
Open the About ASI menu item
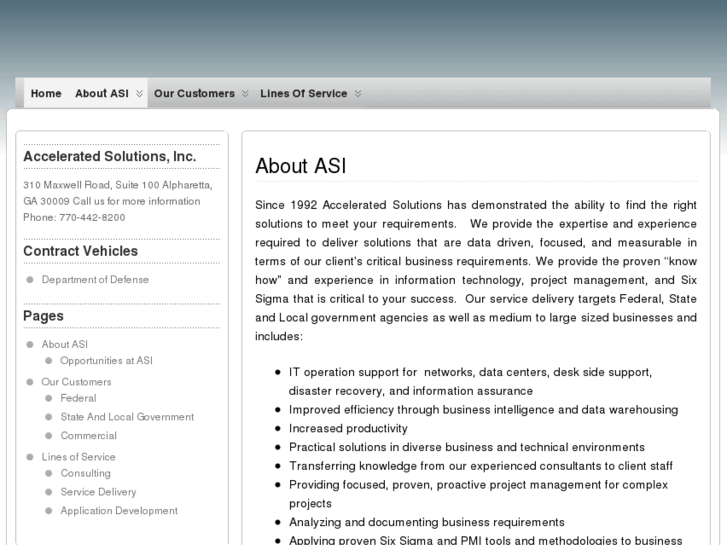click(102, 93)
